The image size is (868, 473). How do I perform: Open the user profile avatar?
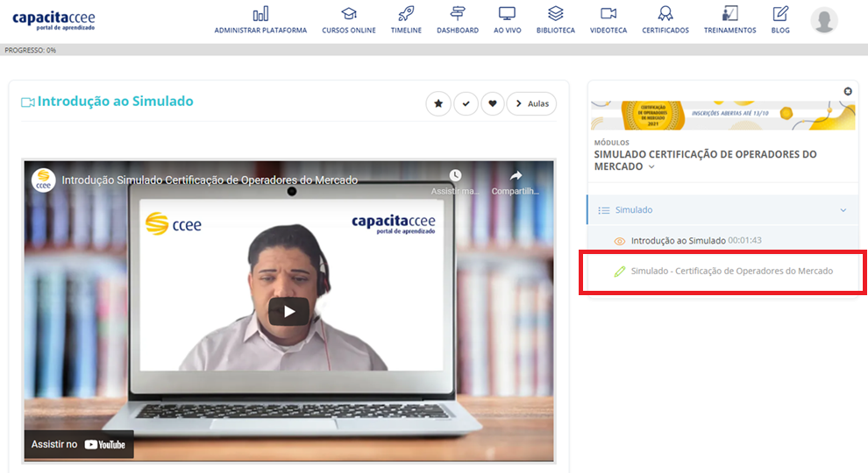823,20
